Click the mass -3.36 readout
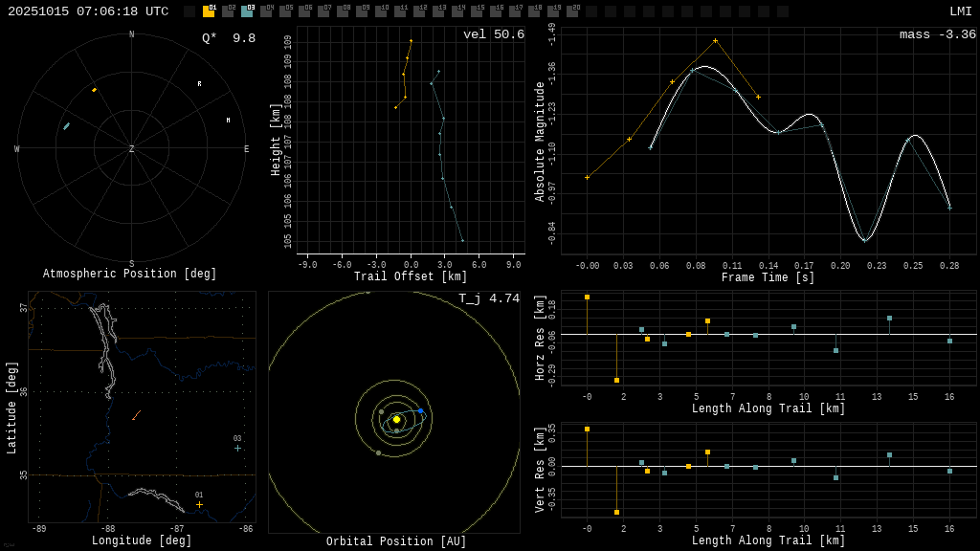The height and width of the screenshot is (551, 980). coord(937,34)
